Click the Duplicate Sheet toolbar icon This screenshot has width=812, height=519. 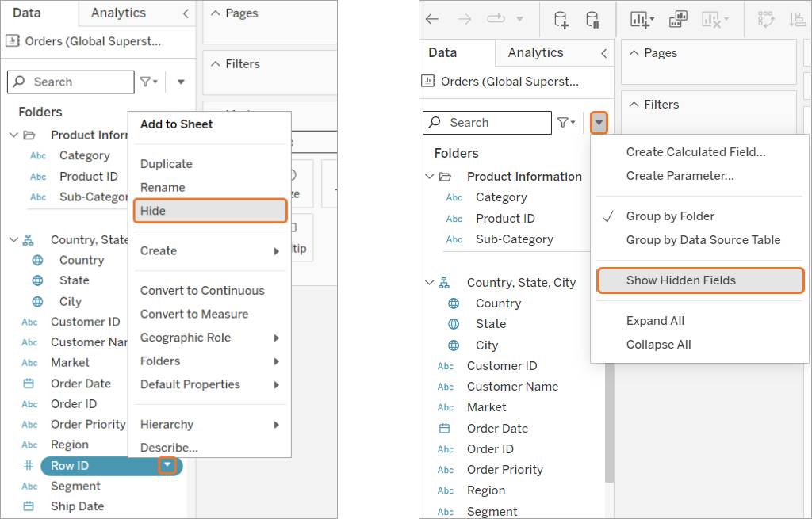678,20
